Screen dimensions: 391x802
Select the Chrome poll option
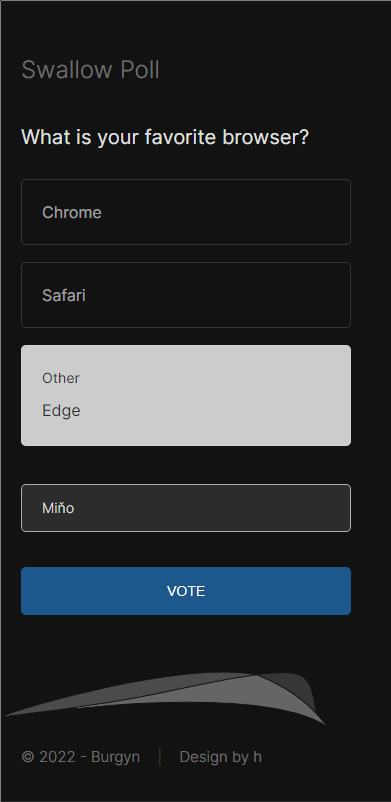pos(186,212)
